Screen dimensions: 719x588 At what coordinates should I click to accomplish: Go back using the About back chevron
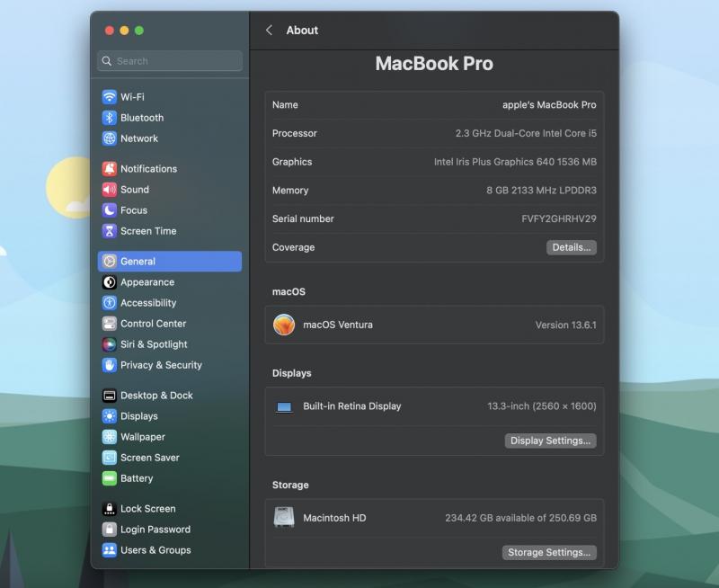pos(269,31)
